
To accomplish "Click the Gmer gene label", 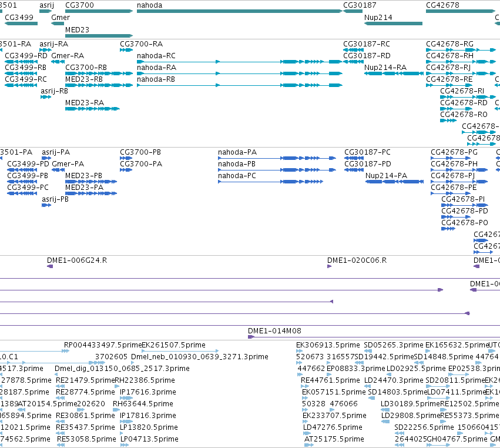I will click(61, 17).
